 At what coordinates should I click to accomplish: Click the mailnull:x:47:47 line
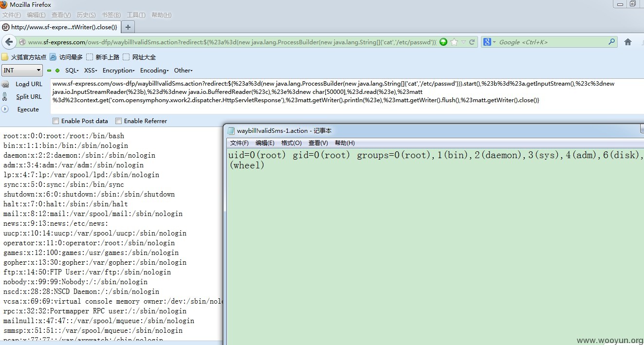click(x=99, y=321)
